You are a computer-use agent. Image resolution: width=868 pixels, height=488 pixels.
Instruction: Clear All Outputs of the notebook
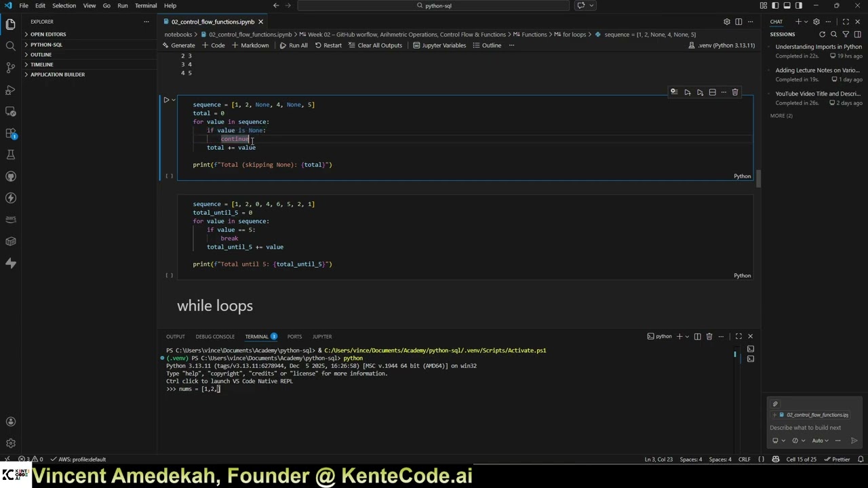coord(375,45)
